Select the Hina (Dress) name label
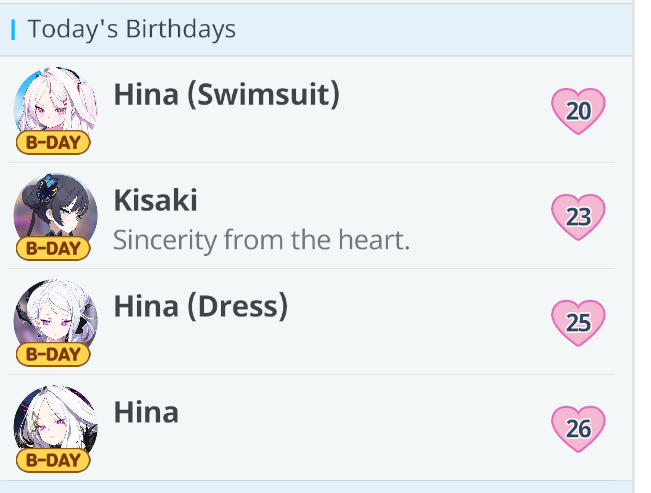 pos(201,306)
